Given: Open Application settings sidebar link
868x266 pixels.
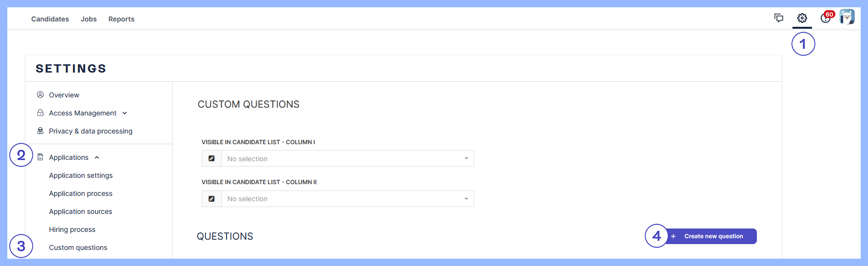Looking at the screenshot, I should point(81,175).
